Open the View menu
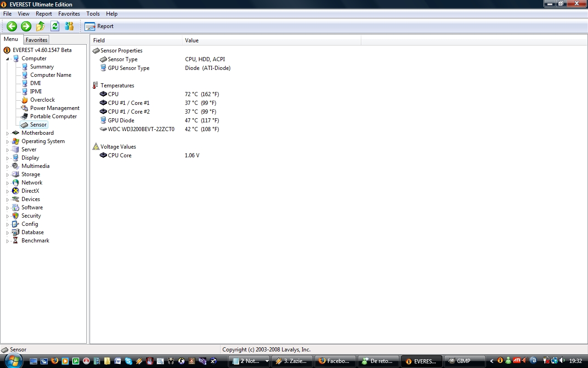The height and width of the screenshot is (368, 588). (24, 14)
